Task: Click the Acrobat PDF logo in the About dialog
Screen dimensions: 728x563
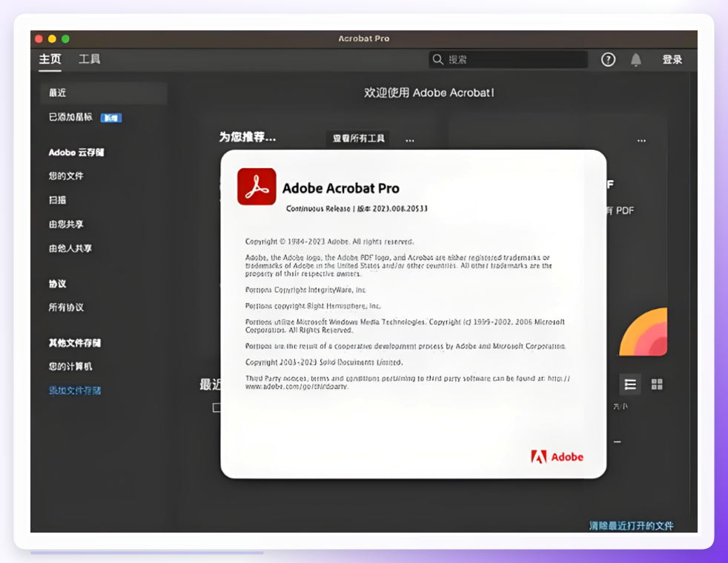Action: (257, 187)
